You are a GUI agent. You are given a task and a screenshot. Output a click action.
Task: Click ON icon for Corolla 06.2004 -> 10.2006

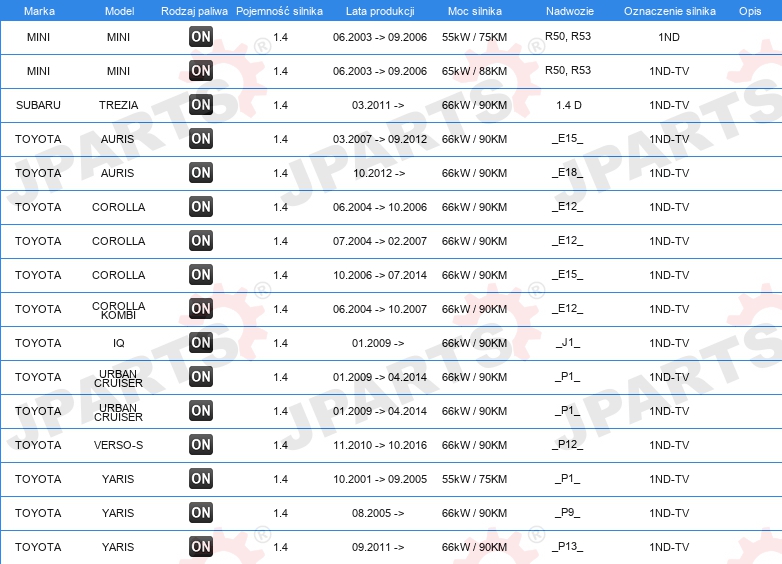pyautogui.click(x=201, y=206)
